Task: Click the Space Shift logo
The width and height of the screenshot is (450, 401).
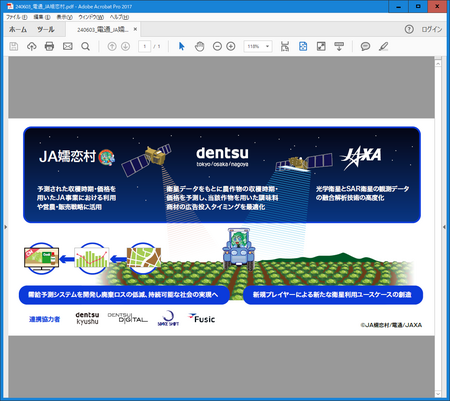Action: pos(168,318)
